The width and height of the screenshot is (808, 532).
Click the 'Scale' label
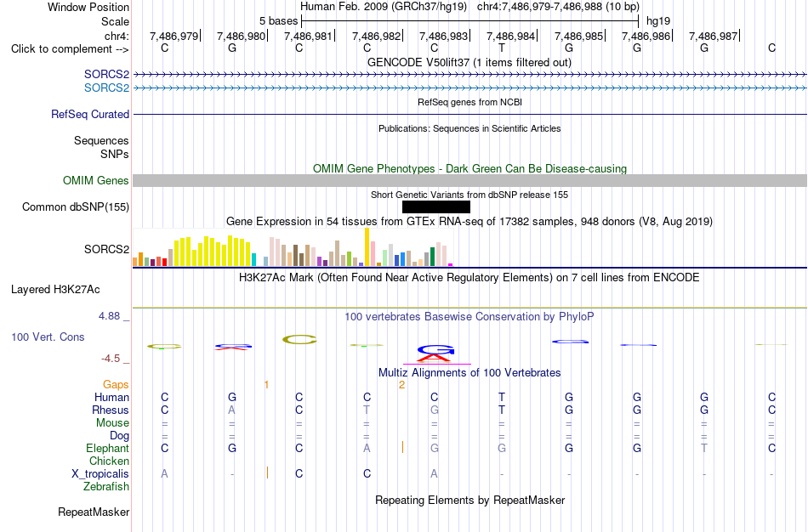tap(116, 21)
